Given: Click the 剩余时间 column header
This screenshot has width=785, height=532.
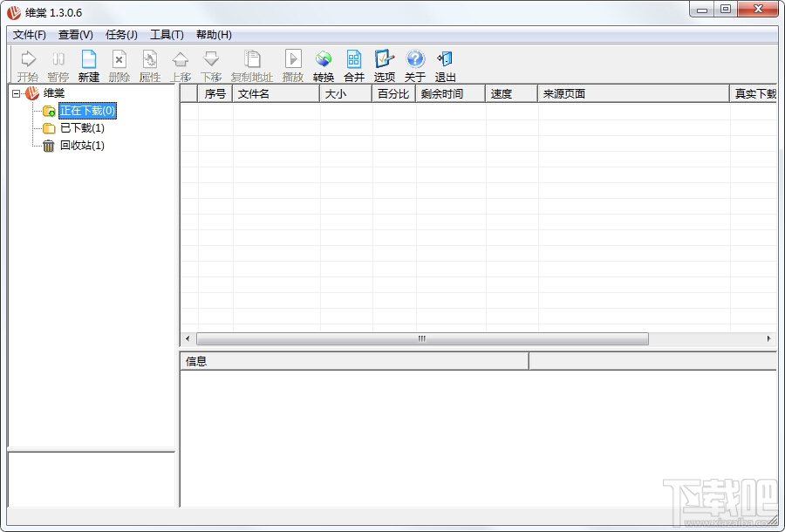Looking at the screenshot, I should tap(451, 93).
